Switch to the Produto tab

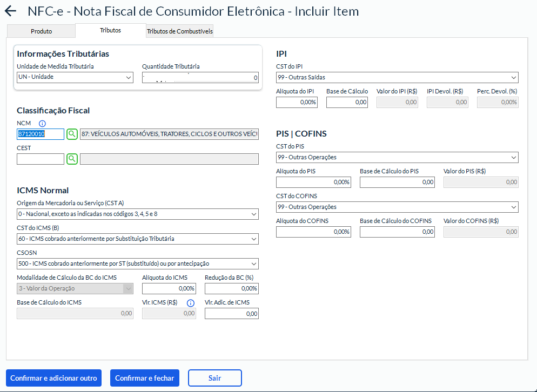pos(41,31)
